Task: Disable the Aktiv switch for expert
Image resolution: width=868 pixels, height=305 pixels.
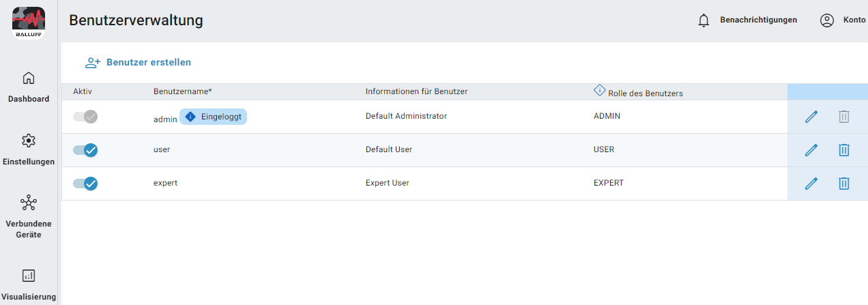Action: coord(85,183)
